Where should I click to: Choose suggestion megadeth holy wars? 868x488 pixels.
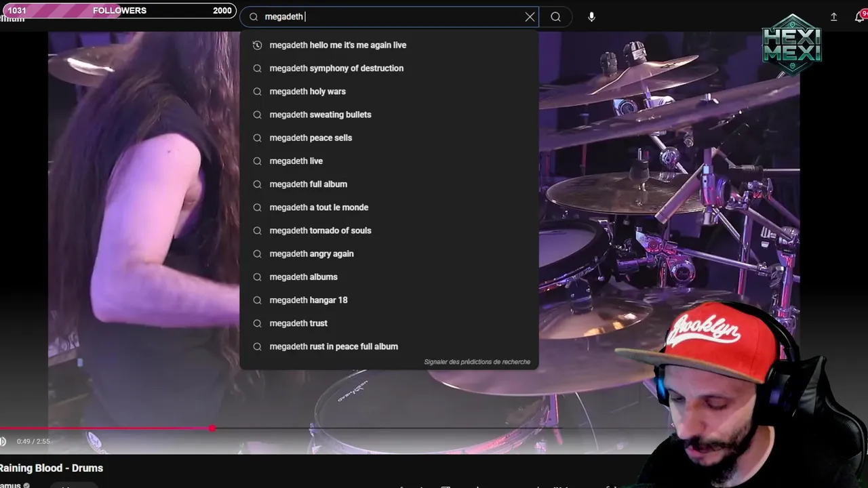tap(389, 91)
